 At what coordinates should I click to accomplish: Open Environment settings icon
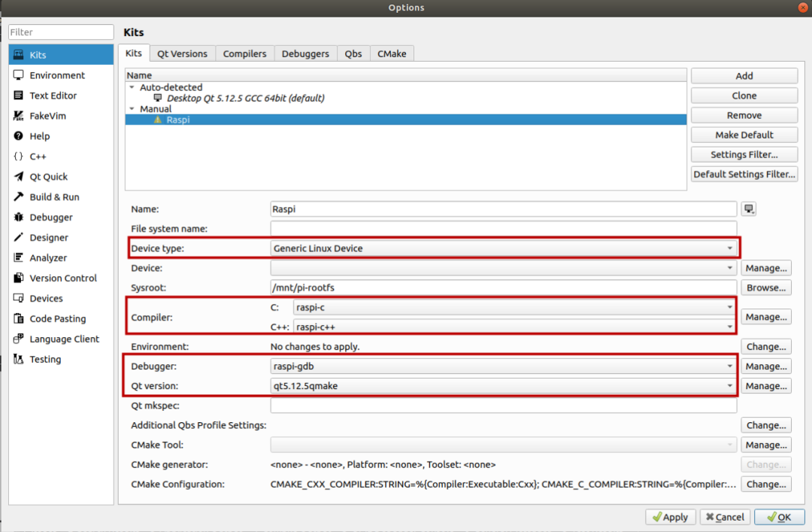tap(19, 75)
